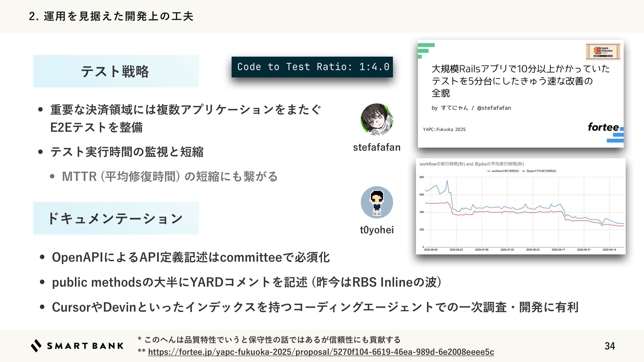
Task: Click bullet mentioning CursorやDevin
Action: [x=315, y=307]
